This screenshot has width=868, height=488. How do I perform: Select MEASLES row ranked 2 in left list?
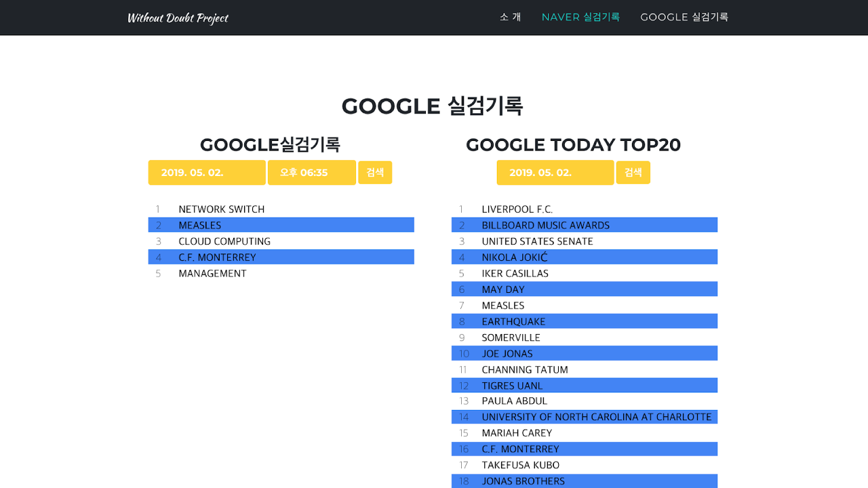(x=281, y=225)
